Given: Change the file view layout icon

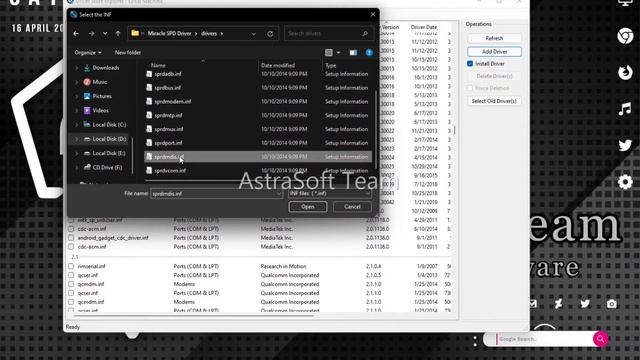Looking at the screenshot, I should 329,53.
